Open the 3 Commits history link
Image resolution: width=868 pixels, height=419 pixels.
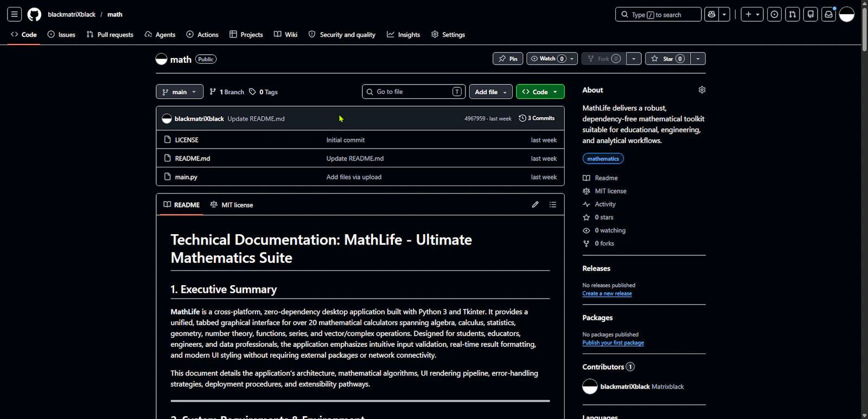coord(537,118)
